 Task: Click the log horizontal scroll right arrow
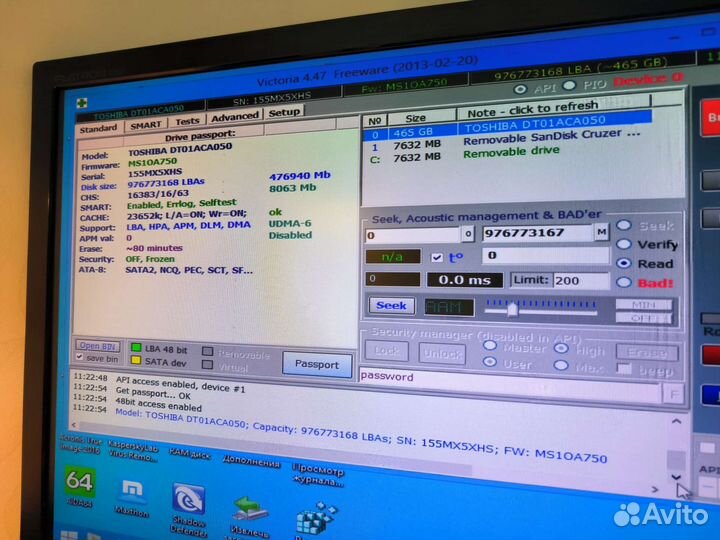point(654,490)
